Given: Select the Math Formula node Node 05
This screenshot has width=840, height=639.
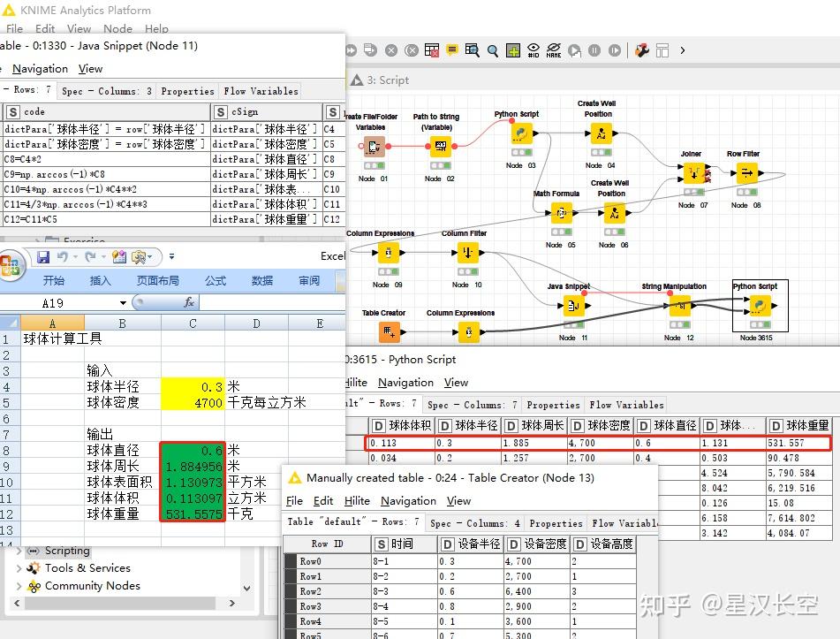Looking at the screenshot, I should pos(560,212).
